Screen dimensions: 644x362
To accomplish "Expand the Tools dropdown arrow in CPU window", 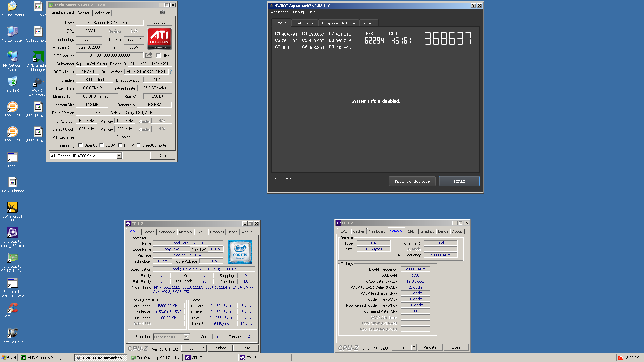I will pos(203,348).
